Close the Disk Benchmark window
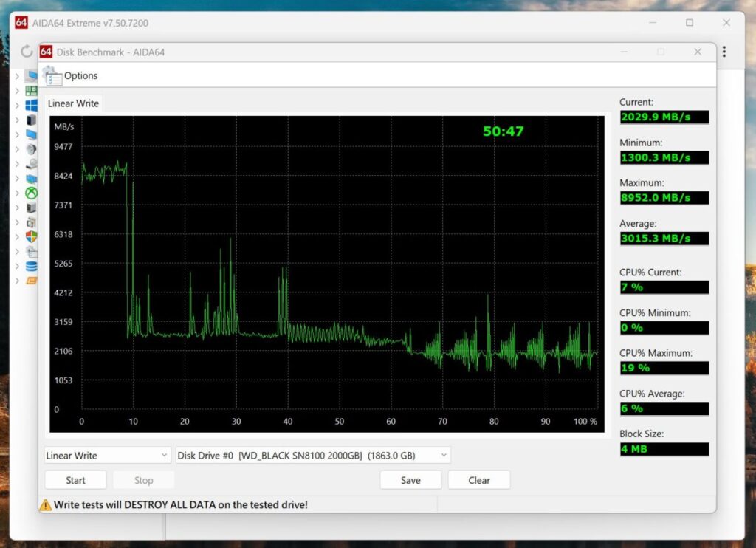This screenshot has width=756, height=548. click(698, 52)
